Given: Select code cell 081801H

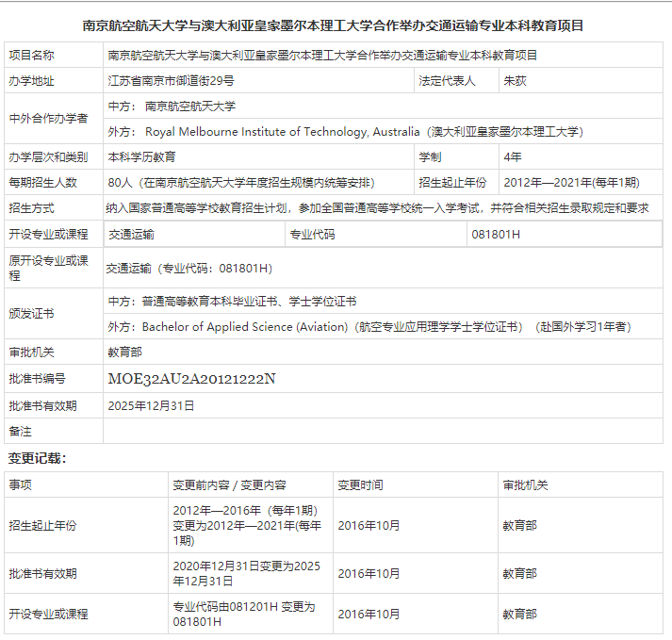Looking at the screenshot, I should (565, 234).
